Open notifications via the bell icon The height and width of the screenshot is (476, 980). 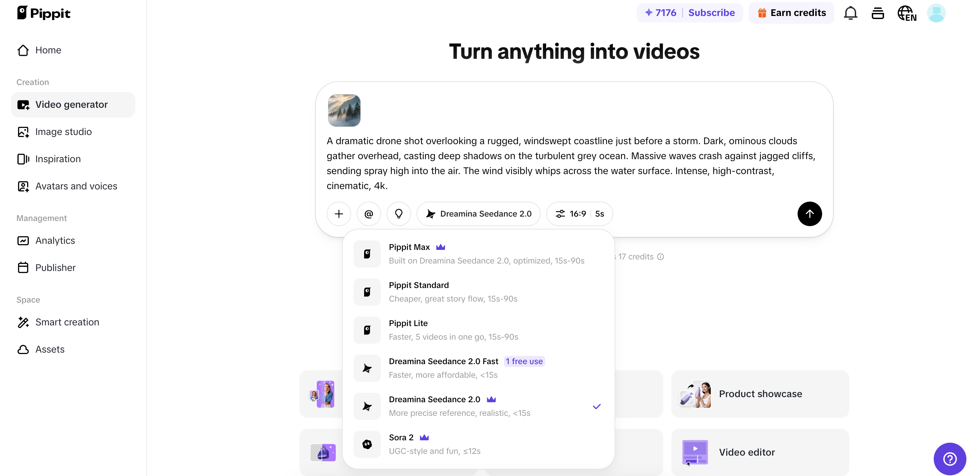pos(851,13)
